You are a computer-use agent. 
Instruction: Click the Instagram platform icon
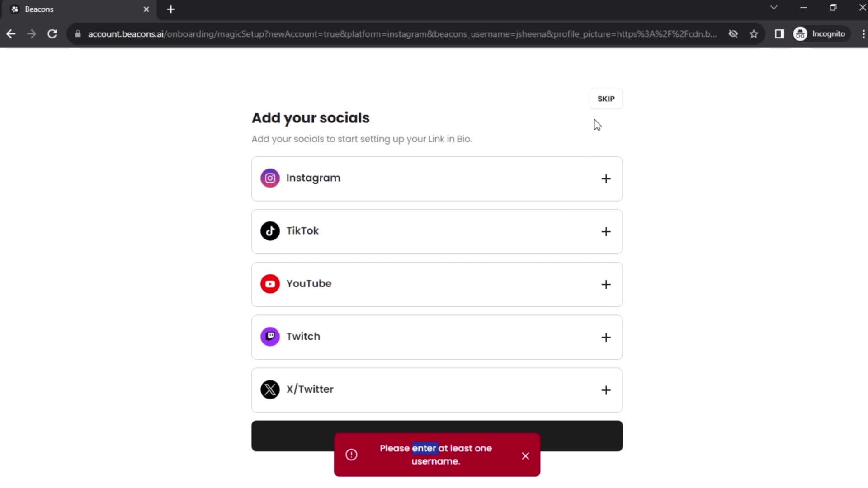(269, 178)
